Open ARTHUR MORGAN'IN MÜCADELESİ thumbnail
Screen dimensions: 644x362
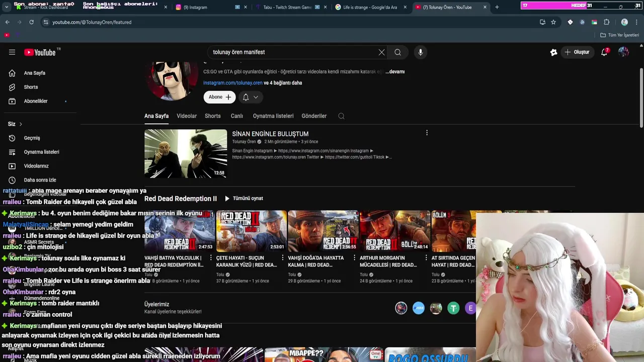[x=395, y=231]
